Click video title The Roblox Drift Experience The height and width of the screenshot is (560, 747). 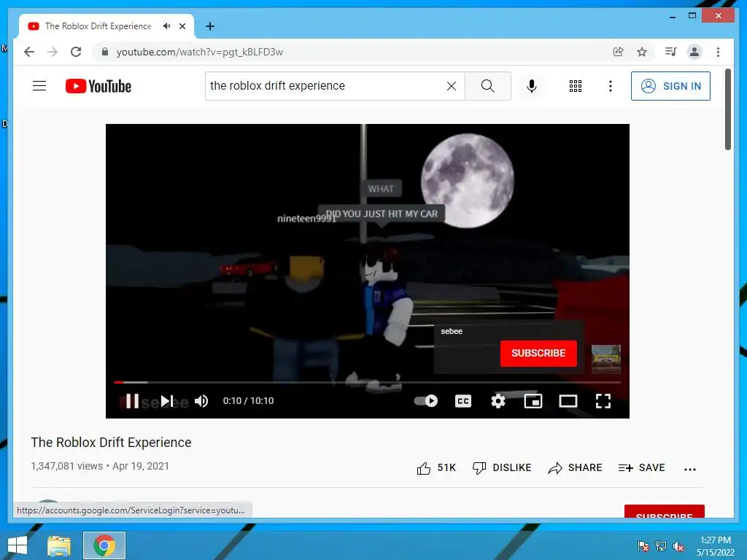[x=111, y=443]
